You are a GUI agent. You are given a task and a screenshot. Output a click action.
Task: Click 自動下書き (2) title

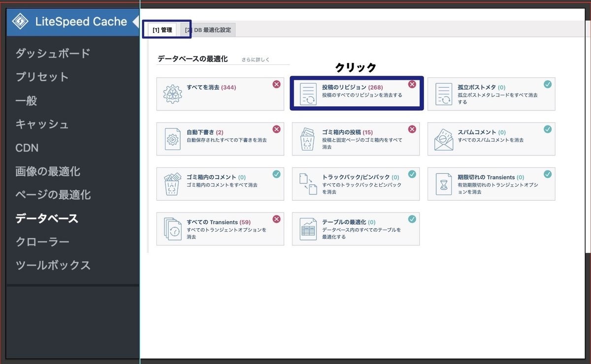coord(205,132)
